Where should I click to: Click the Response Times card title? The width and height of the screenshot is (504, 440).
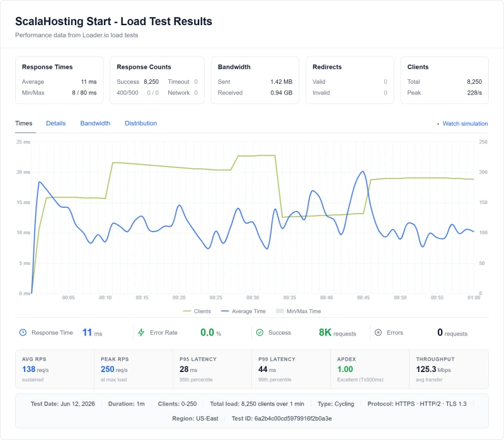(47, 67)
